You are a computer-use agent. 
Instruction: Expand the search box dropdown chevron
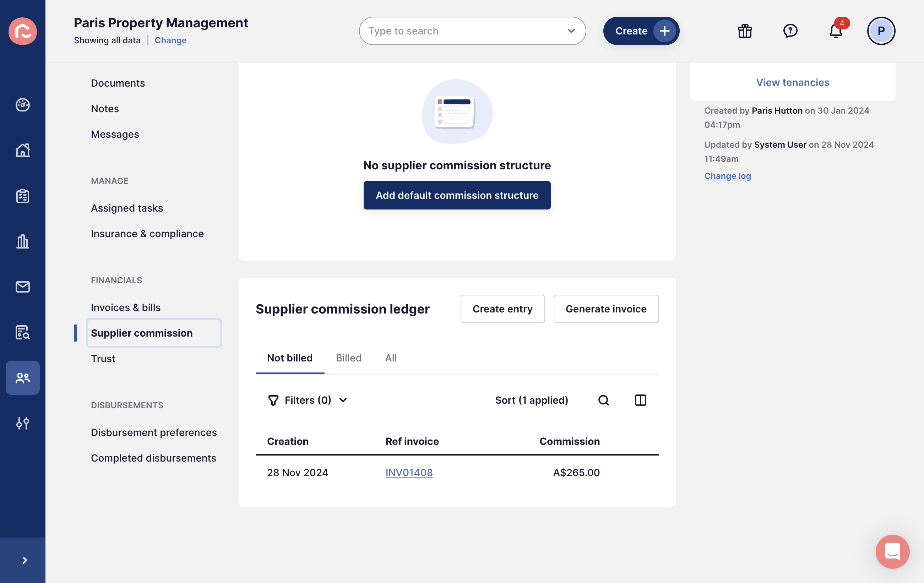(x=571, y=31)
